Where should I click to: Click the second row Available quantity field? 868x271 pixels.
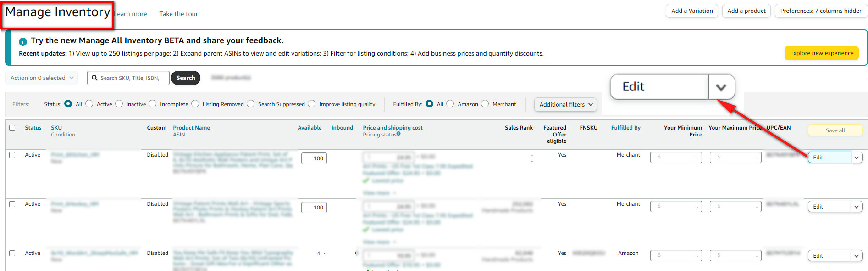coord(314,208)
